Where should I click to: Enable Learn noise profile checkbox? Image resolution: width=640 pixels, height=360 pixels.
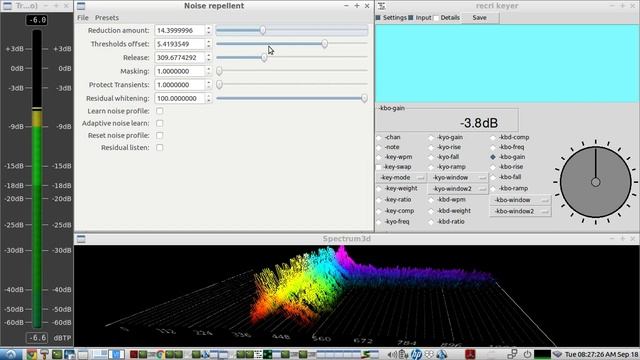coord(160,111)
